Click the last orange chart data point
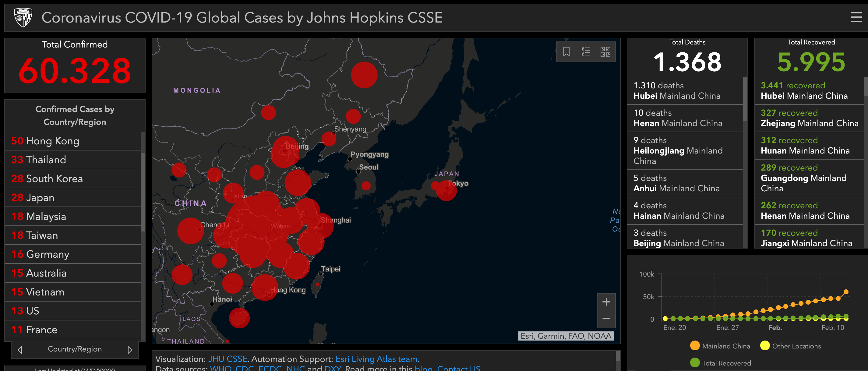Viewport: 868px width, 371px height. pyautogui.click(x=846, y=292)
